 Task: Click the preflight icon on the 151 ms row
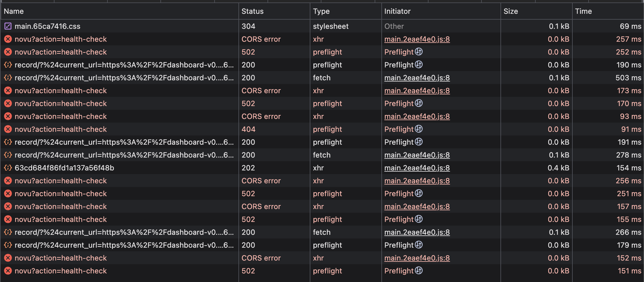click(419, 271)
